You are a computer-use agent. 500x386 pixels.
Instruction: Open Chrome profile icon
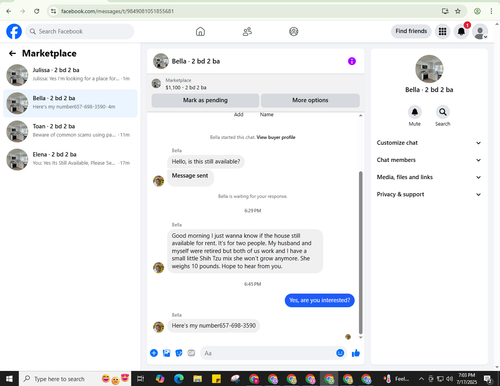click(477, 11)
